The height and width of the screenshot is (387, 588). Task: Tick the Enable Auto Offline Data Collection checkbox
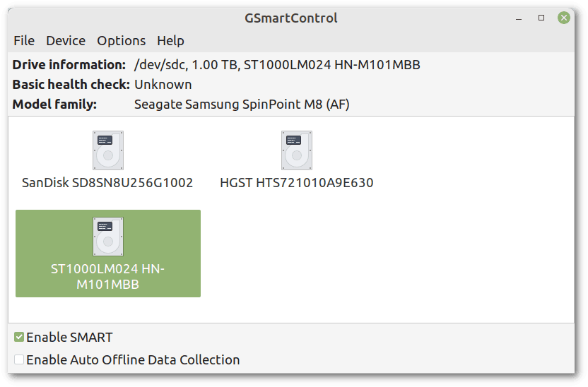[19, 360]
